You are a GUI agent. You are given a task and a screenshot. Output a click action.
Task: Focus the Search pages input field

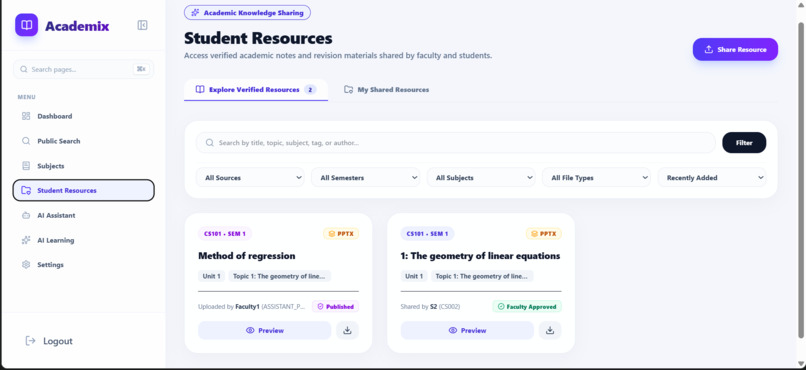[83, 69]
